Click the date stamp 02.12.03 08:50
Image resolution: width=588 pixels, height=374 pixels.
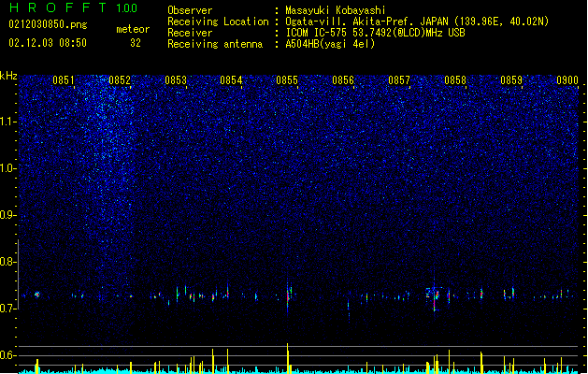[x=48, y=43]
